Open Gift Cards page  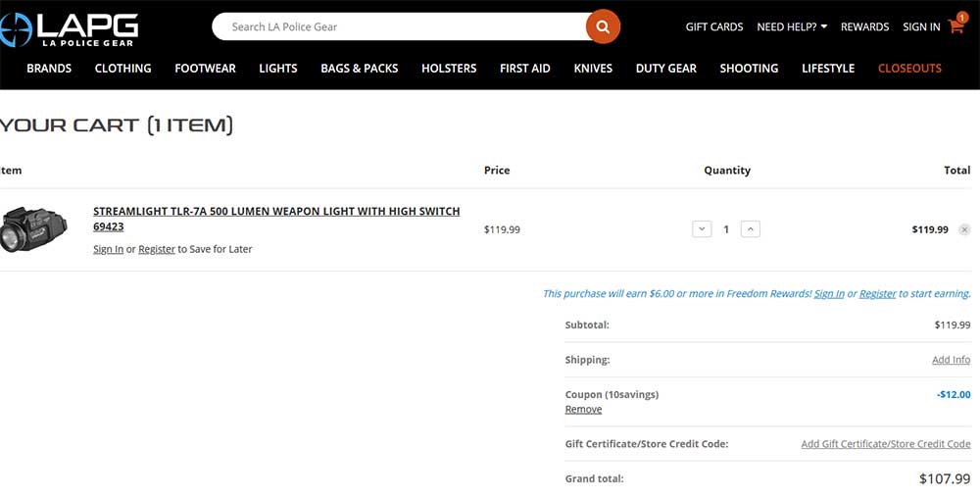pos(714,26)
